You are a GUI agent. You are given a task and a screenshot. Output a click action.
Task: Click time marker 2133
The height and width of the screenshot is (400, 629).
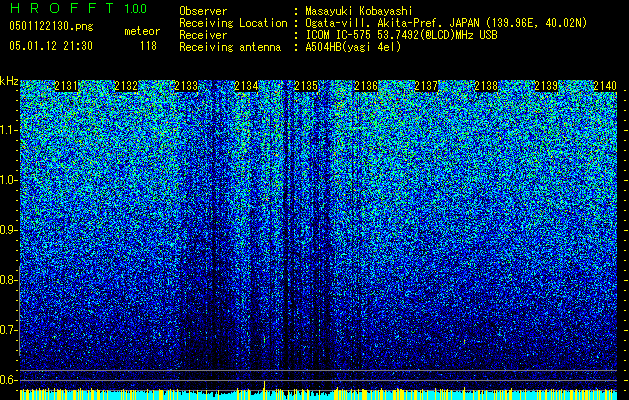[x=186, y=86]
